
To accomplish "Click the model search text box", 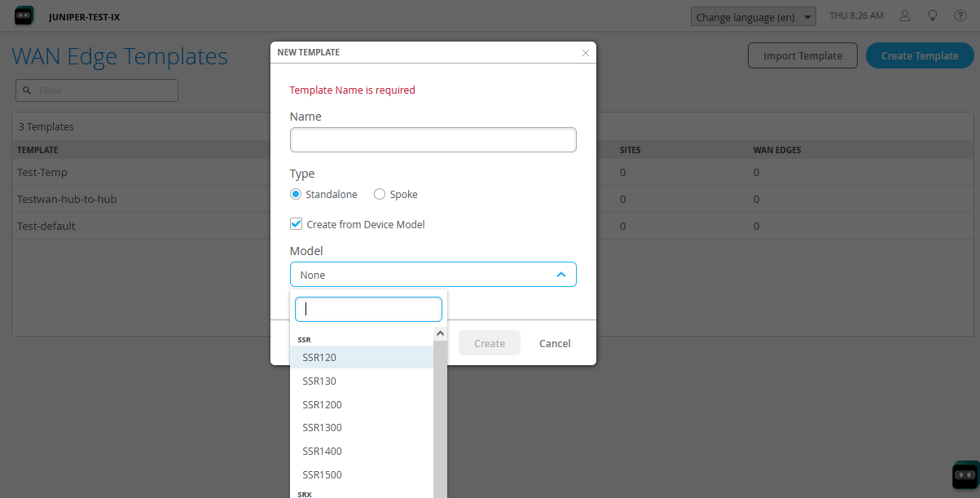I will 368,310.
